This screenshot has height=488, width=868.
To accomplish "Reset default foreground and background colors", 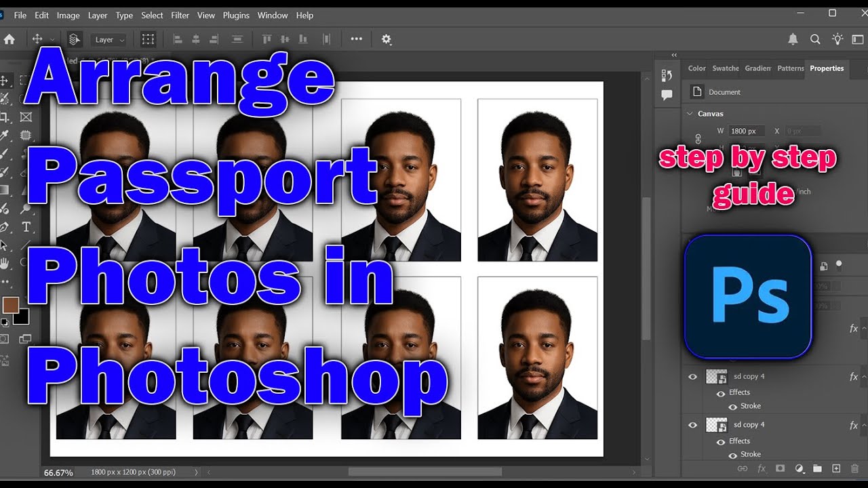I will click(4, 322).
